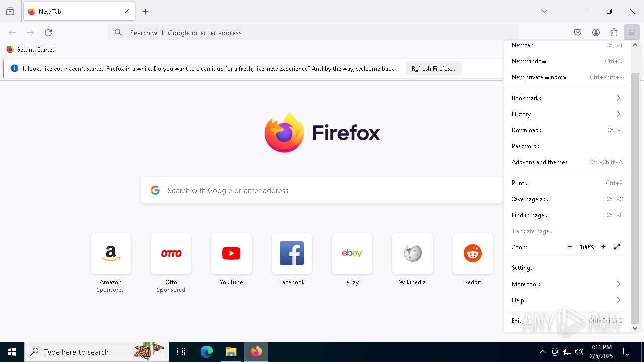This screenshot has height=362, width=644.
Task: Zoom out with the minus icon
Action: [x=570, y=247]
